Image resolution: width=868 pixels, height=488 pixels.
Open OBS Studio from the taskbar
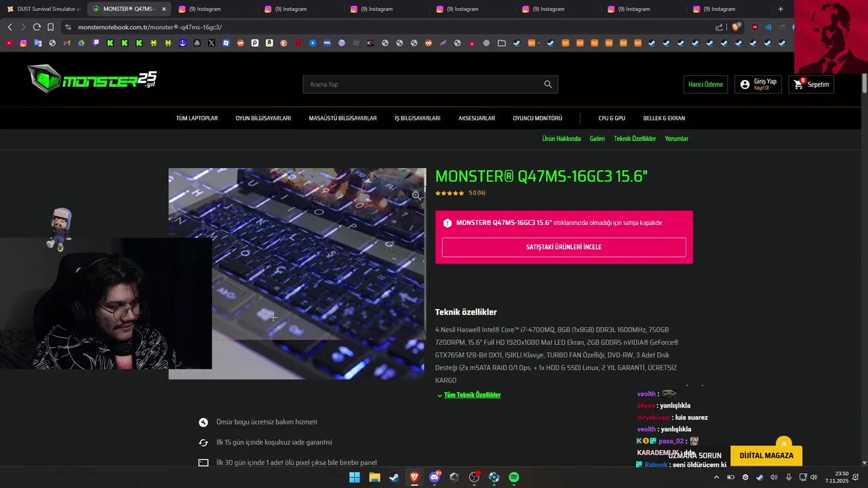[474, 477]
